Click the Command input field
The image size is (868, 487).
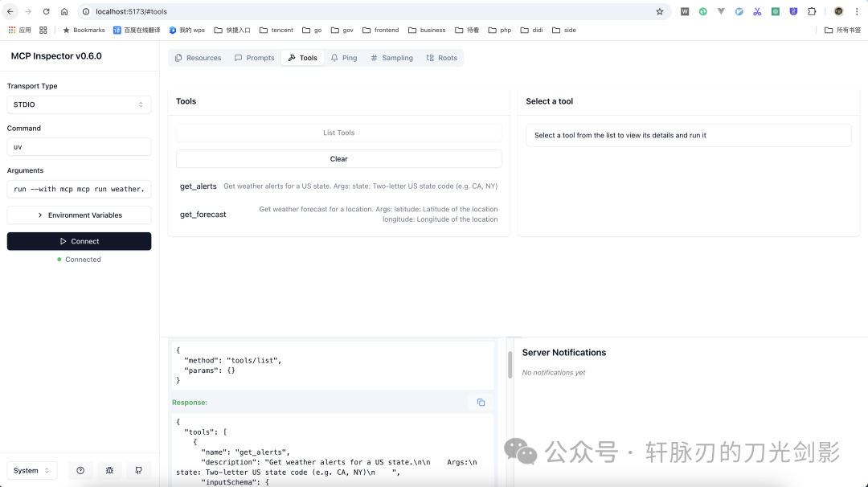coord(79,147)
